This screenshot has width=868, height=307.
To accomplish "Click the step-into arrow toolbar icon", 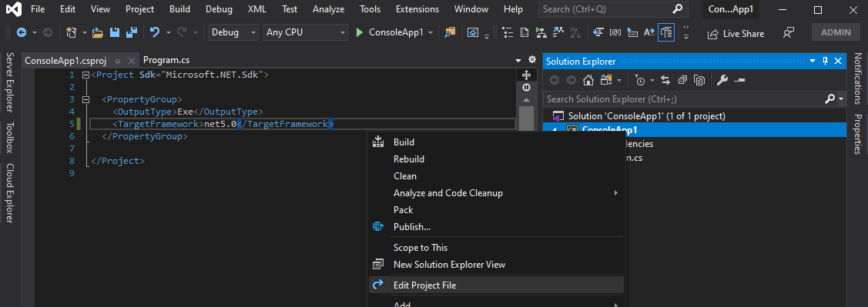I will [x=598, y=32].
